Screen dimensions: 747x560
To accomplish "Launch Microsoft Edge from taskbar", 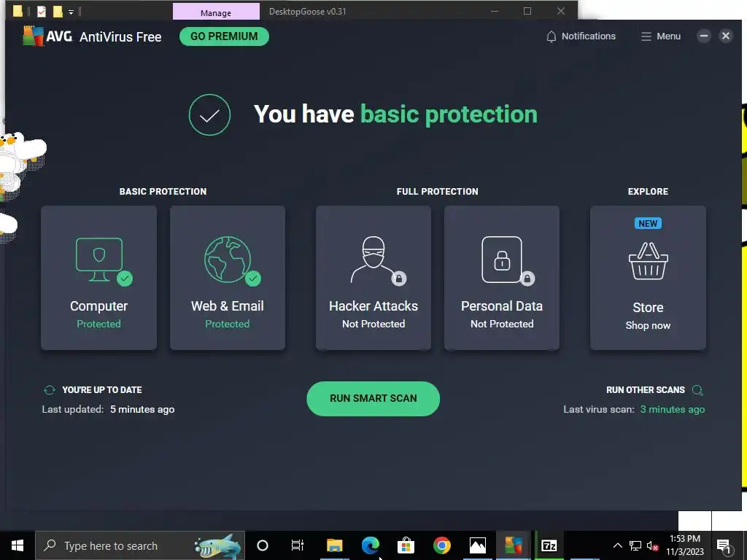I will click(x=370, y=545).
